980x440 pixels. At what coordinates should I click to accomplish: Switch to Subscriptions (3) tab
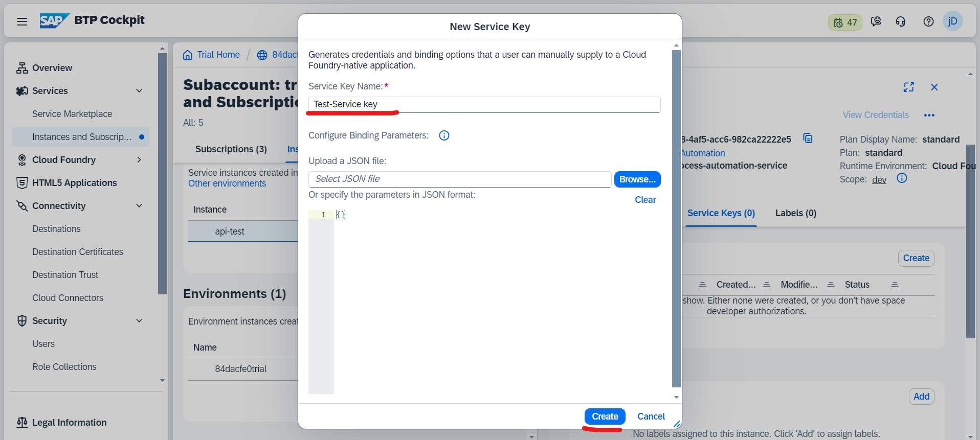pyautogui.click(x=231, y=149)
